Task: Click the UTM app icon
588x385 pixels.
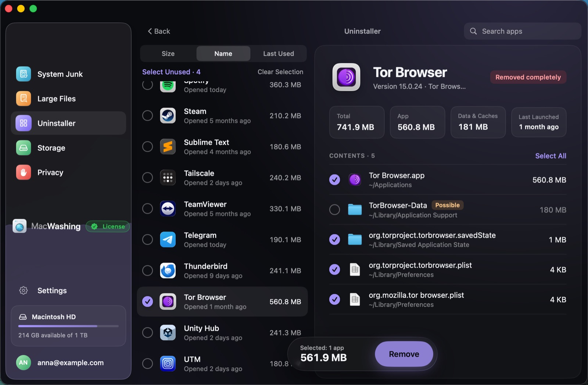Action: coord(168,364)
